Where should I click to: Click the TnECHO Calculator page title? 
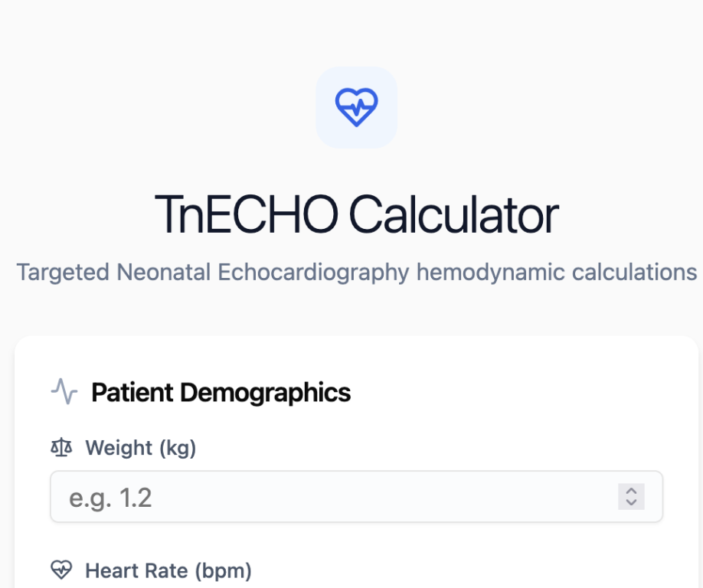(x=356, y=214)
